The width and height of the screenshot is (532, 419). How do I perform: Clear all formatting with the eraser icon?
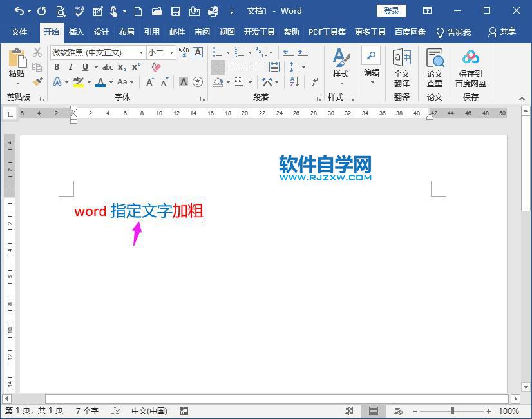coord(157,67)
